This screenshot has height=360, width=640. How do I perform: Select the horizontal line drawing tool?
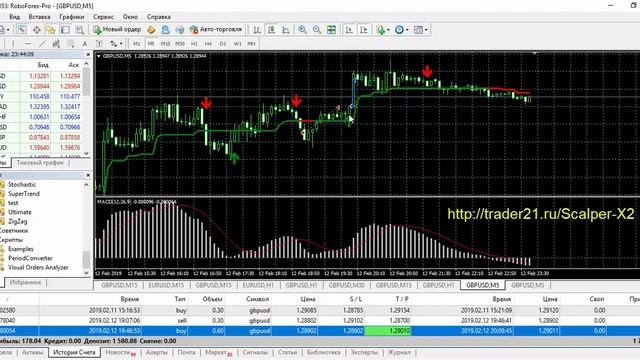pos(27,43)
